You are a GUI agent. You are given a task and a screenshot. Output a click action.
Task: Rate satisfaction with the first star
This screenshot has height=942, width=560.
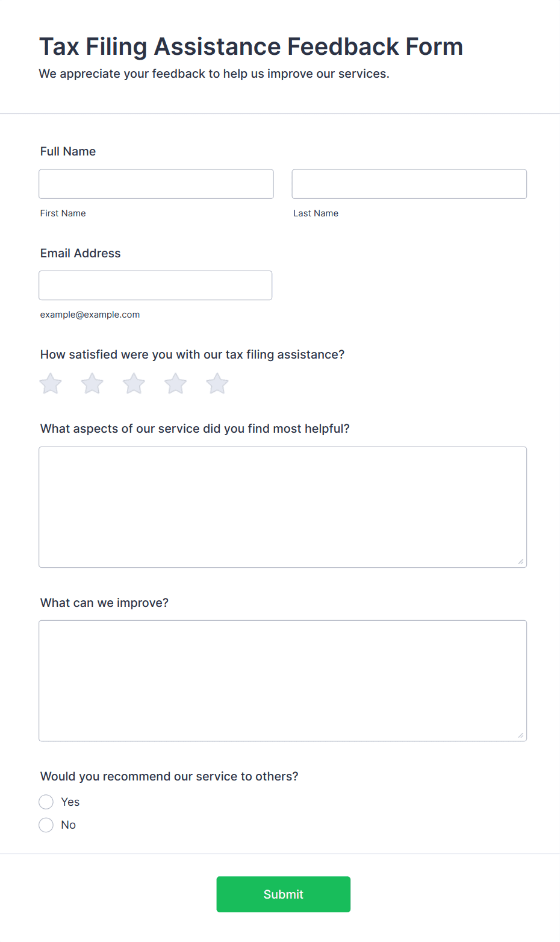pos(51,384)
